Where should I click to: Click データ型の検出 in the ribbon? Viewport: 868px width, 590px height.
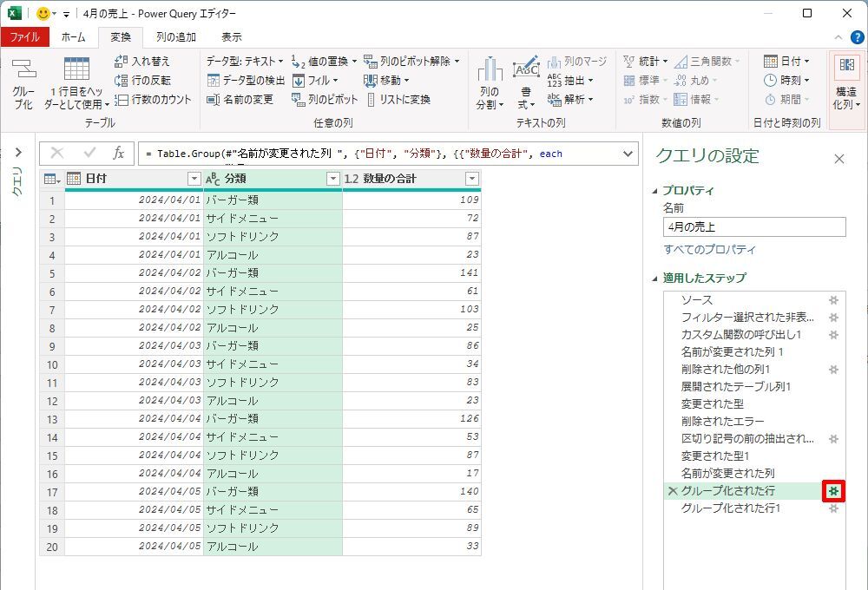click(246, 80)
